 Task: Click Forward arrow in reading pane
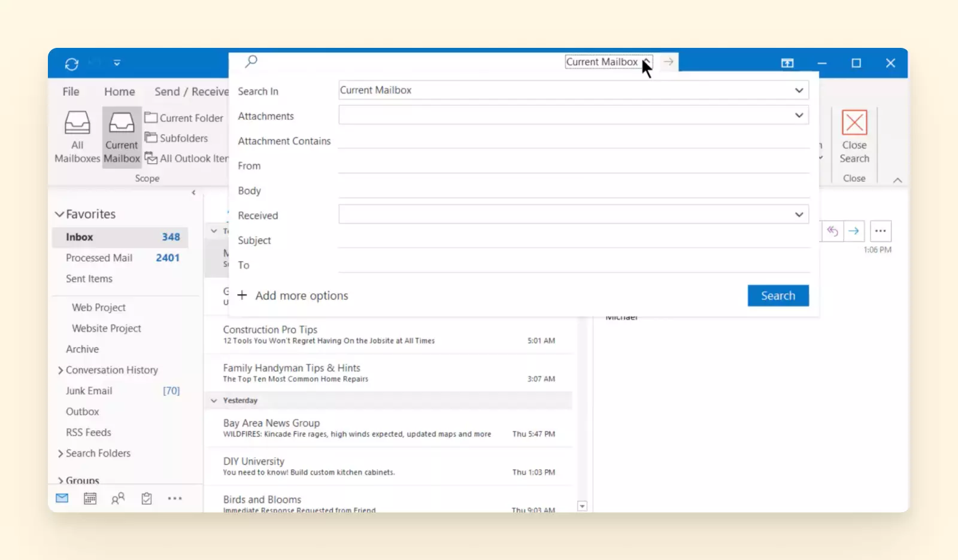(854, 231)
